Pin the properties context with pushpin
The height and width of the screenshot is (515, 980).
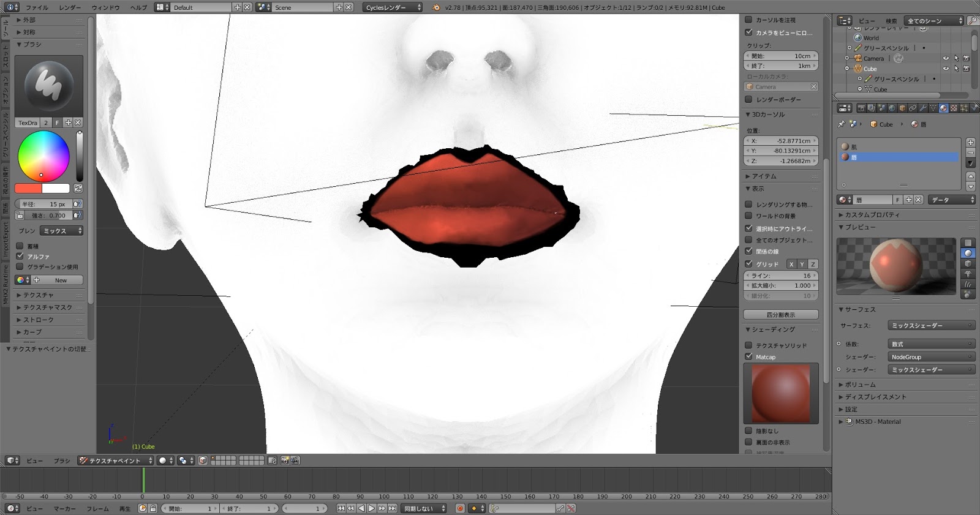click(x=842, y=124)
